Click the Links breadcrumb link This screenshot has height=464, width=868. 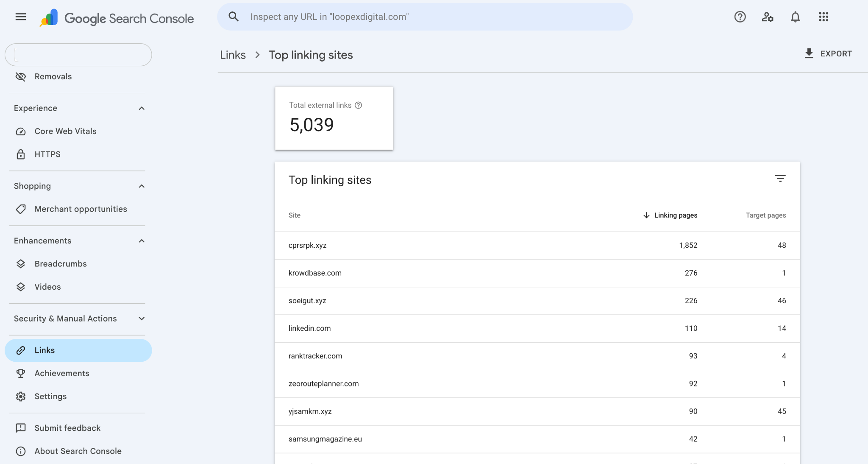233,55
